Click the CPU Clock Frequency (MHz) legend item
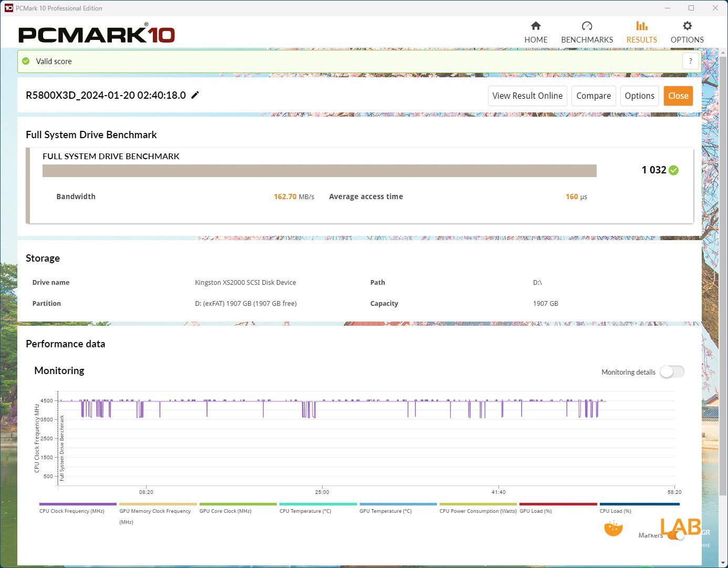The height and width of the screenshot is (568, 728). [78, 509]
